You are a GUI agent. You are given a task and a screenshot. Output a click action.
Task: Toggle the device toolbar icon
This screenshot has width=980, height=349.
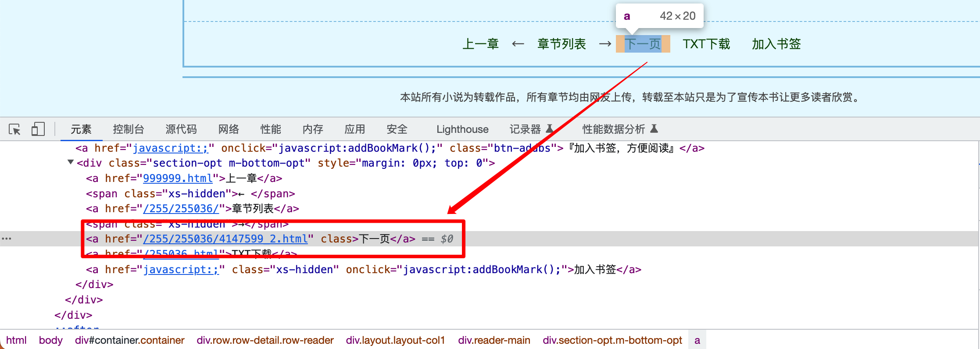pyautogui.click(x=38, y=129)
